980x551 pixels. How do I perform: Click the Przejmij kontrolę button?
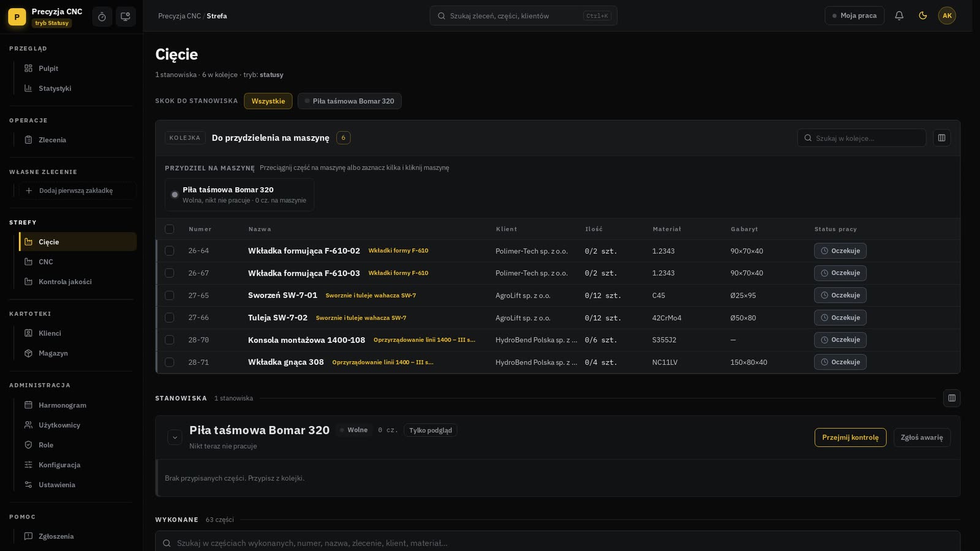click(x=850, y=437)
